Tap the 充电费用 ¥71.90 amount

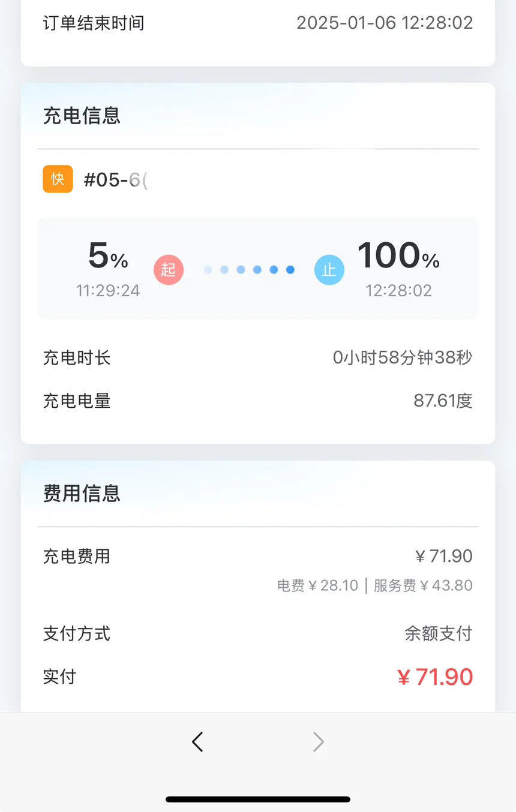pyautogui.click(x=444, y=556)
